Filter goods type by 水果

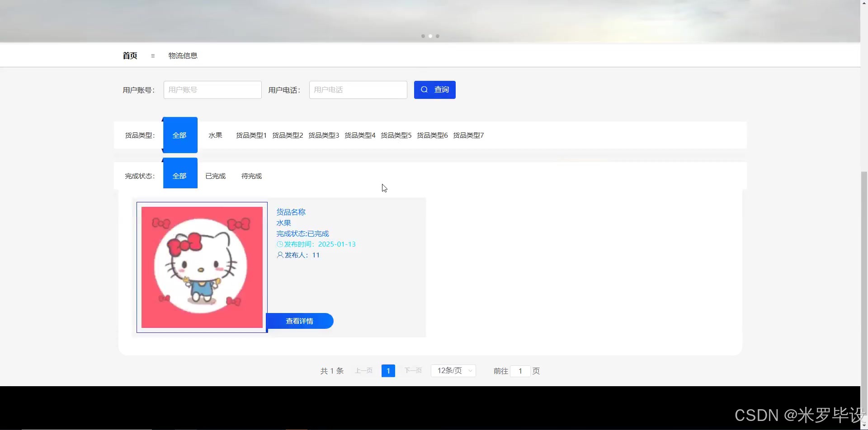pyautogui.click(x=215, y=135)
